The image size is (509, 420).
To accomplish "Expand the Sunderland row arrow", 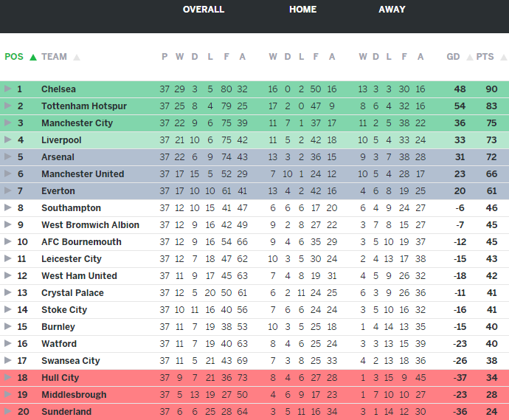I will click(x=7, y=412).
